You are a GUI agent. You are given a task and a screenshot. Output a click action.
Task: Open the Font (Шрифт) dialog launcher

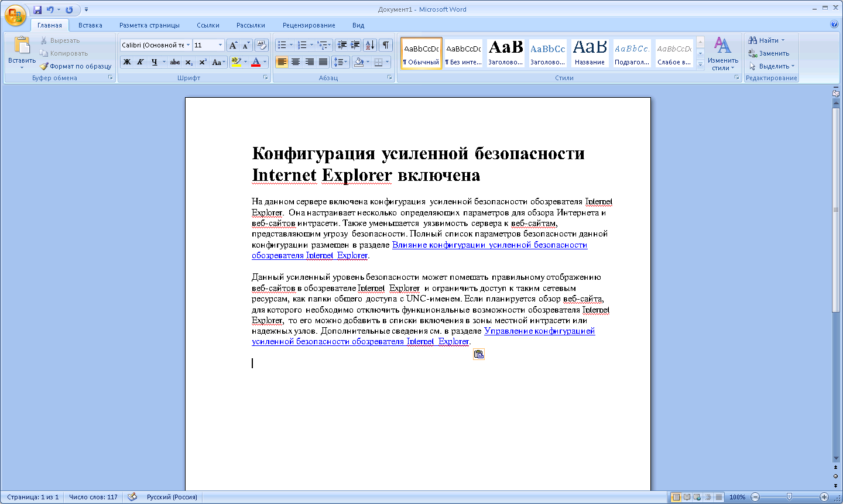coord(266,77)
